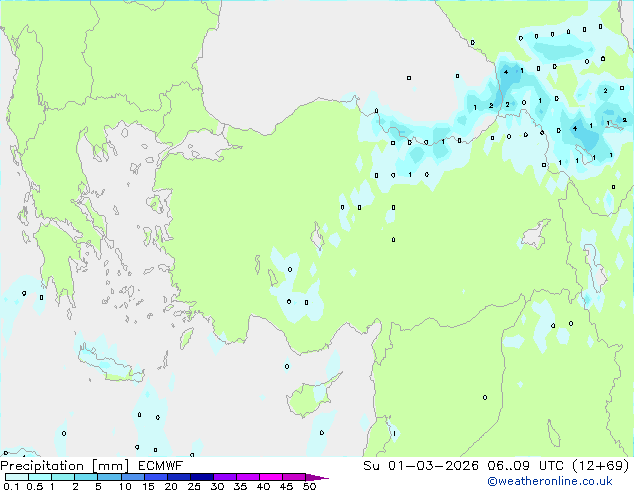Viewport: 634px width, 490px height.
Task: Click the 06..09 UTC time label
Action: [525, 466]
